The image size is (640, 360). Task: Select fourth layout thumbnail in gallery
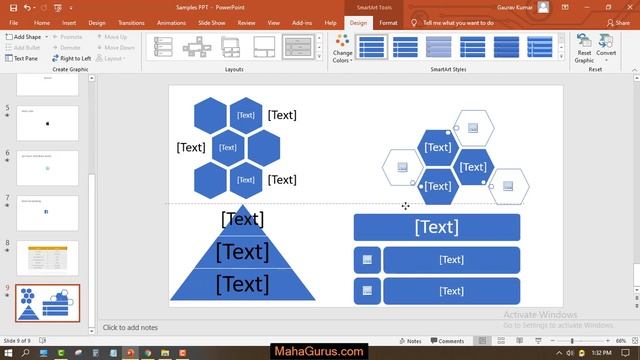tap(264, 47)
